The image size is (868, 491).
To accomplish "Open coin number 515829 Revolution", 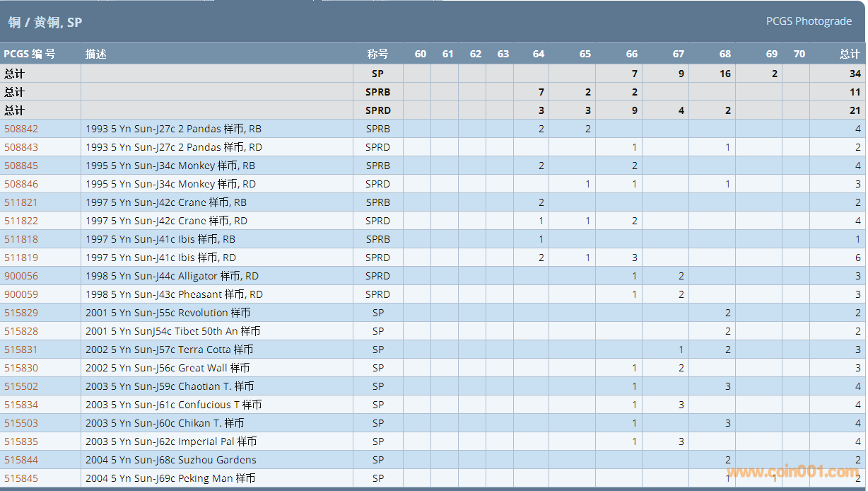I will [21, 313].
